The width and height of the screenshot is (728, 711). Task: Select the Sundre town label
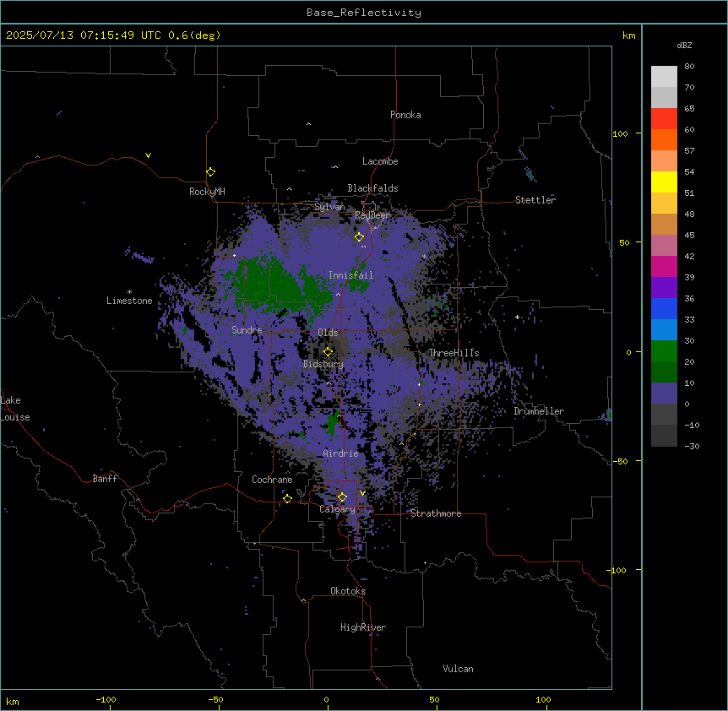[247, 330]
